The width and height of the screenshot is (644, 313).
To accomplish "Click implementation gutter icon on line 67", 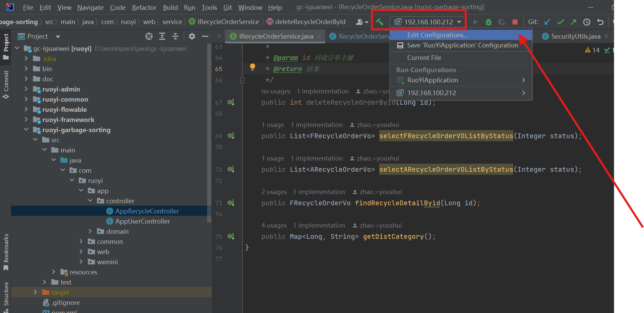I will pyautogui.click(x=231, y=102).
